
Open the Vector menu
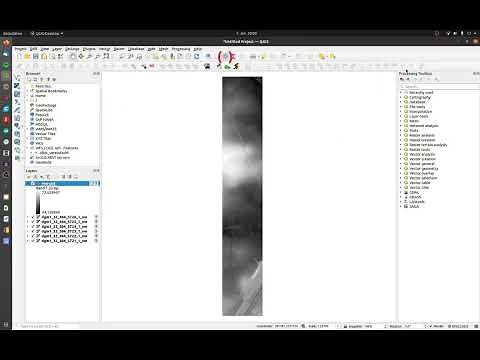(104, 49)
